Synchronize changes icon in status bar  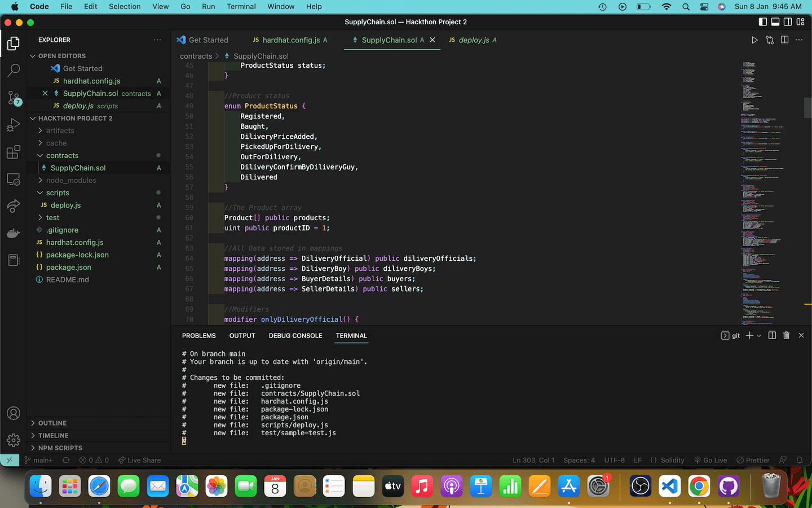66,460
